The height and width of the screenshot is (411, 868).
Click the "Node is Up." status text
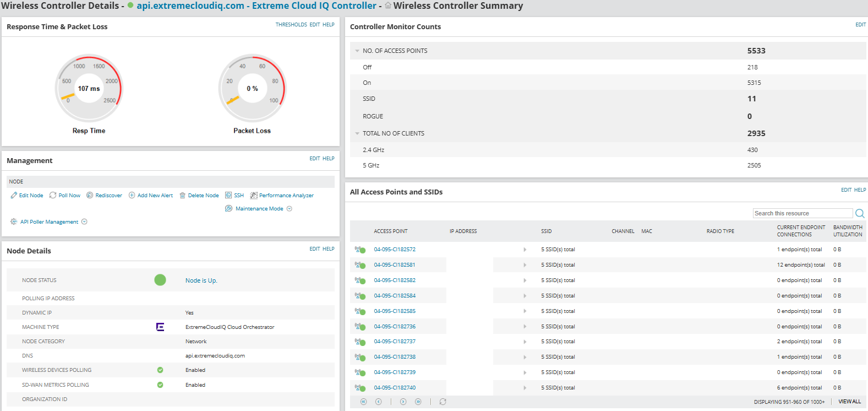tap(201, 280)
